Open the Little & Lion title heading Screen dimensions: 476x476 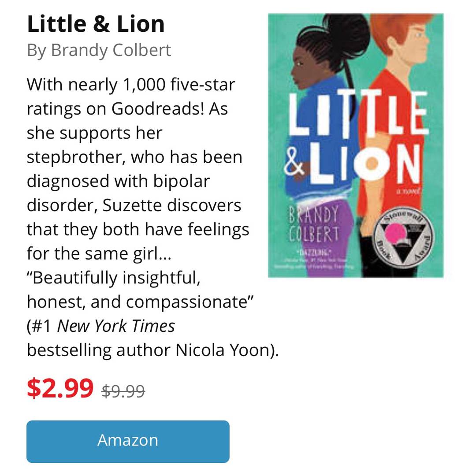pos(96,24)
